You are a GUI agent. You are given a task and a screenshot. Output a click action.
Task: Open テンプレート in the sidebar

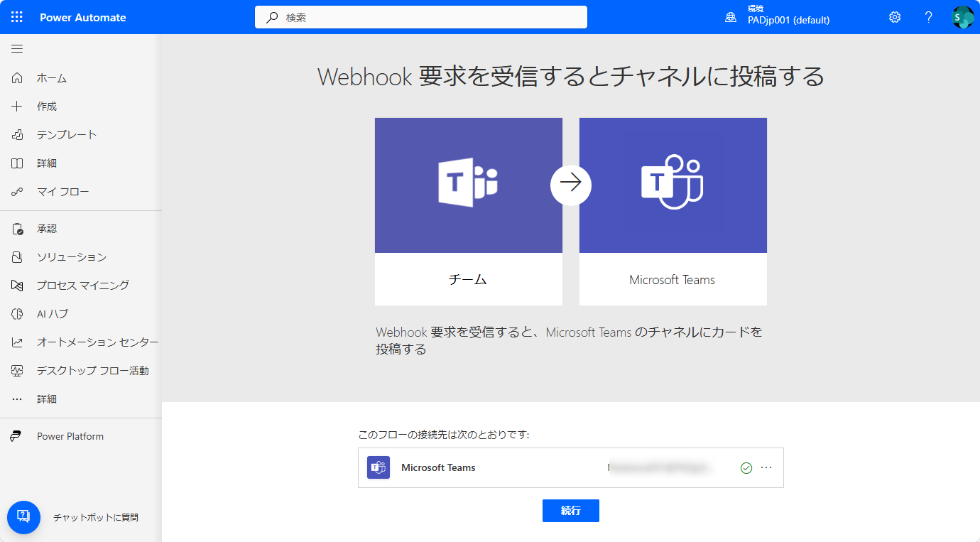coord(67,135)
